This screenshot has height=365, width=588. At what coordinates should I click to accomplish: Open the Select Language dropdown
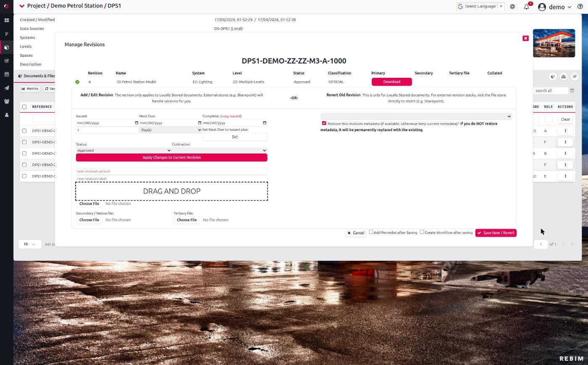click(480, 6)
